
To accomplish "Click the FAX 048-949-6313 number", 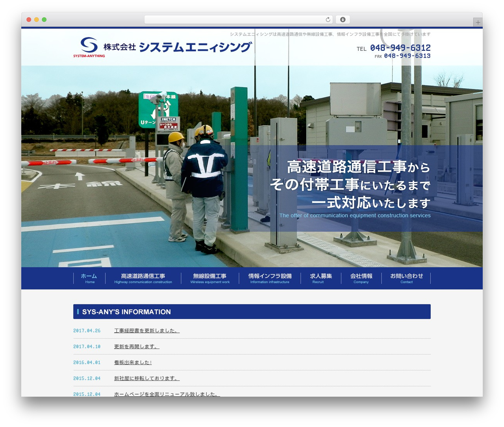I will coord(402,56).
